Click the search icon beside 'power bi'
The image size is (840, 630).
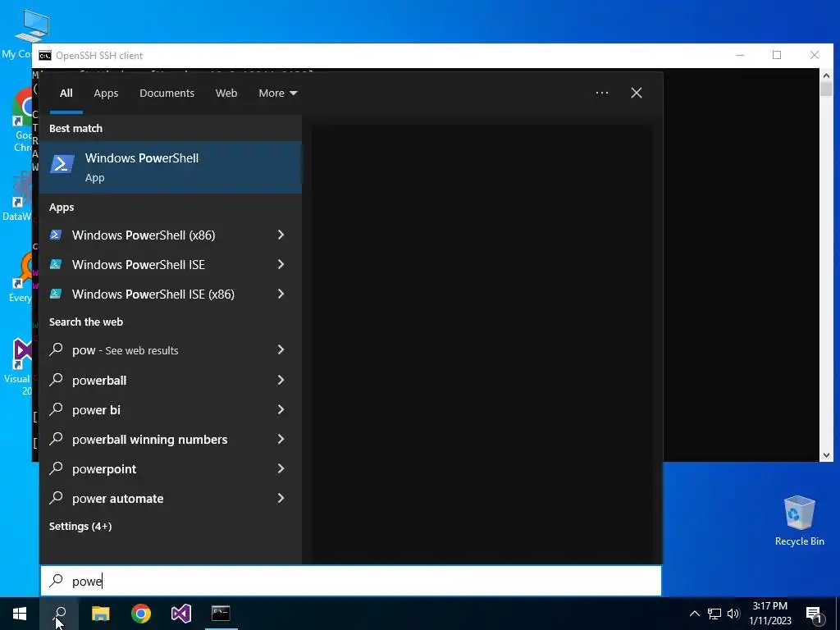point(57,409)
